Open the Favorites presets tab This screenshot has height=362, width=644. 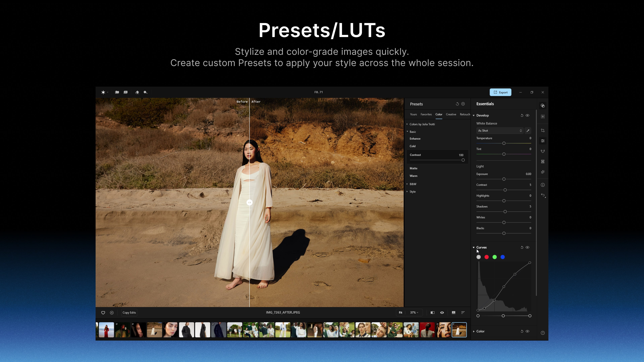tap(426, 114)
